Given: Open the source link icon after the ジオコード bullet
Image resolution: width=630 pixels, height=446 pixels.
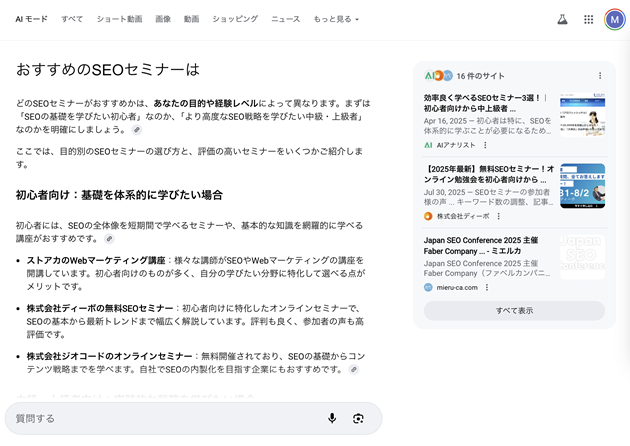Looking at the screenshot, I should (x=353, y=369).
